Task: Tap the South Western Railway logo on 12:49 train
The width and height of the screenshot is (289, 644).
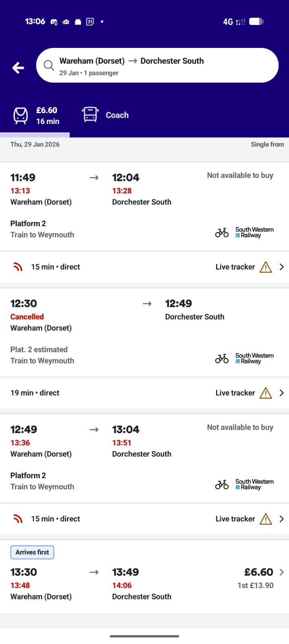Action: [254, 484]
